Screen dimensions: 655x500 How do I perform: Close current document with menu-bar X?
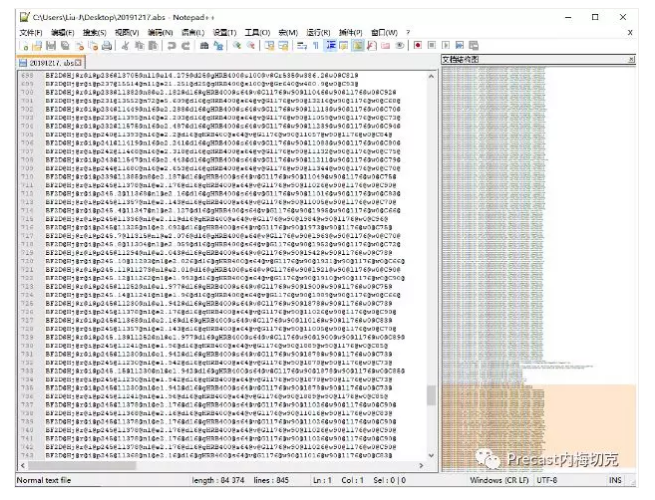pyautogui.click(x=630, y=33)
